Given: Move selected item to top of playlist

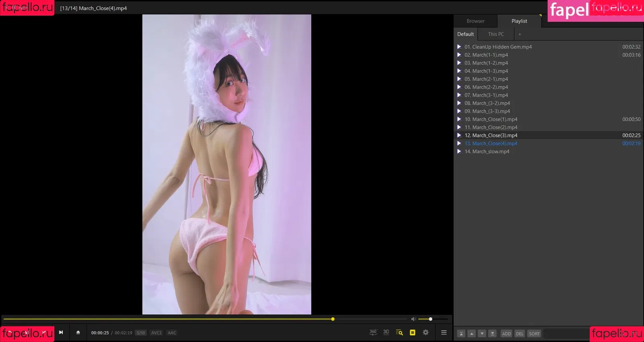Looking at the screenshot, I should (461, 334).
